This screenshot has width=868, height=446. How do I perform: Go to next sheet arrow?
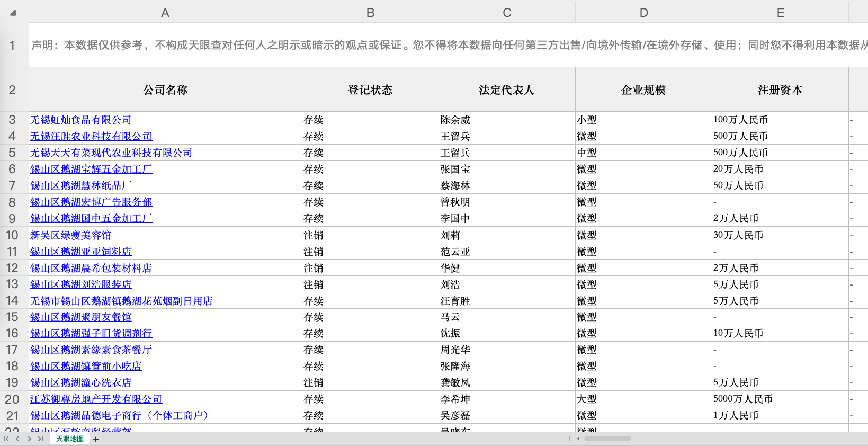[x=29, y=439]
